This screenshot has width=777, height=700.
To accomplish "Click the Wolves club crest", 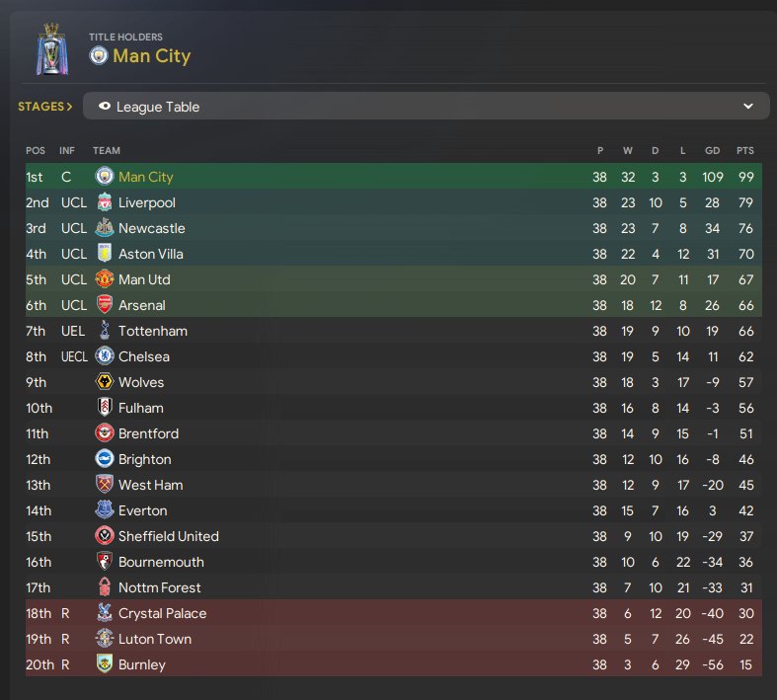I will 104,381.
